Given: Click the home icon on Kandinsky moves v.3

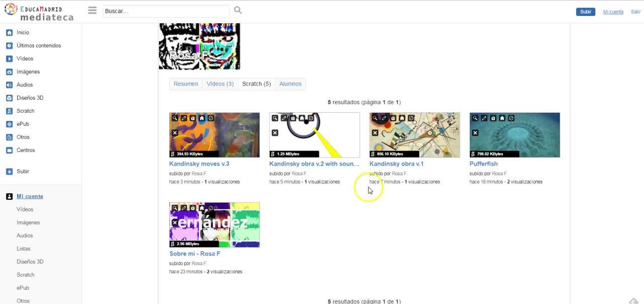Looking at the screenshot, I should tap(202, 118).
